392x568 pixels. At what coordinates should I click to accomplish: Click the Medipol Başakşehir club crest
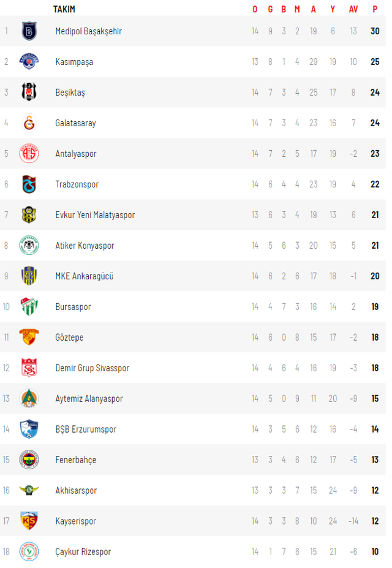coord(29,31)
